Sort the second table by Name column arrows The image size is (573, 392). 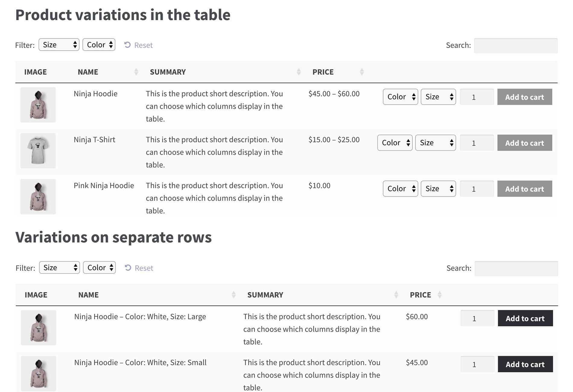coord(233,295)
